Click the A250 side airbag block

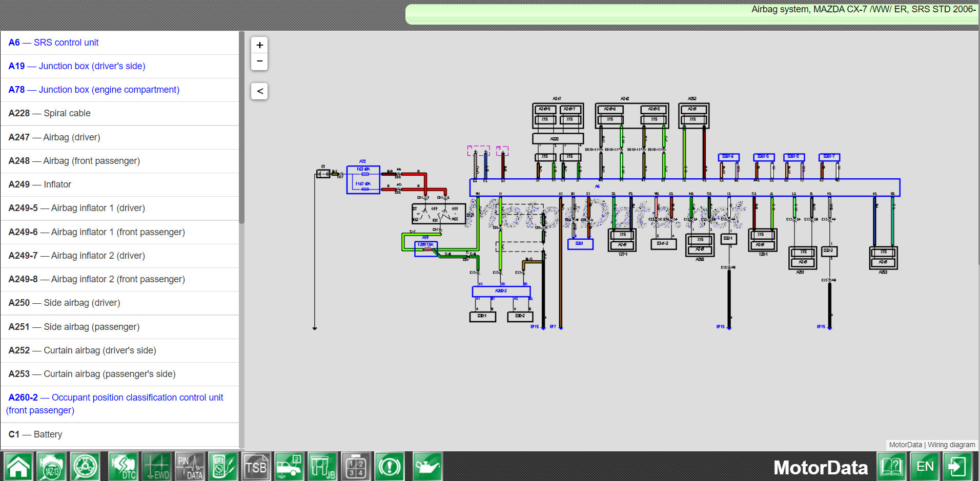point(700,245)
